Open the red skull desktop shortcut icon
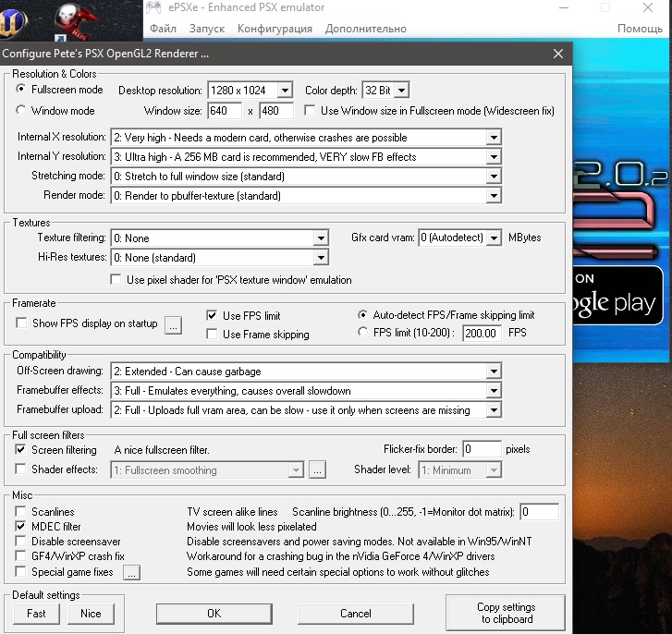Viewport: 672px width, 634px height. tap(75, 20)
